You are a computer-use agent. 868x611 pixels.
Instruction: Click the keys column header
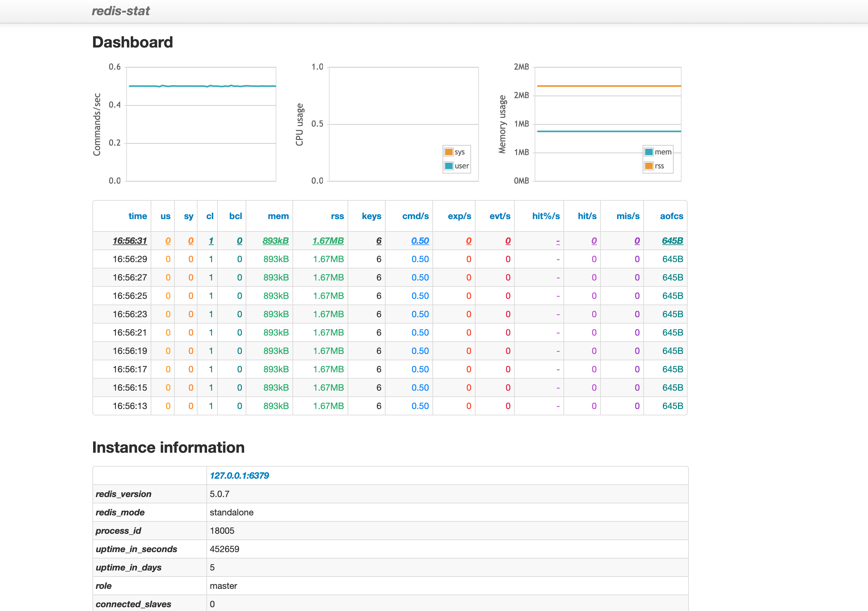tap(371, 216)
